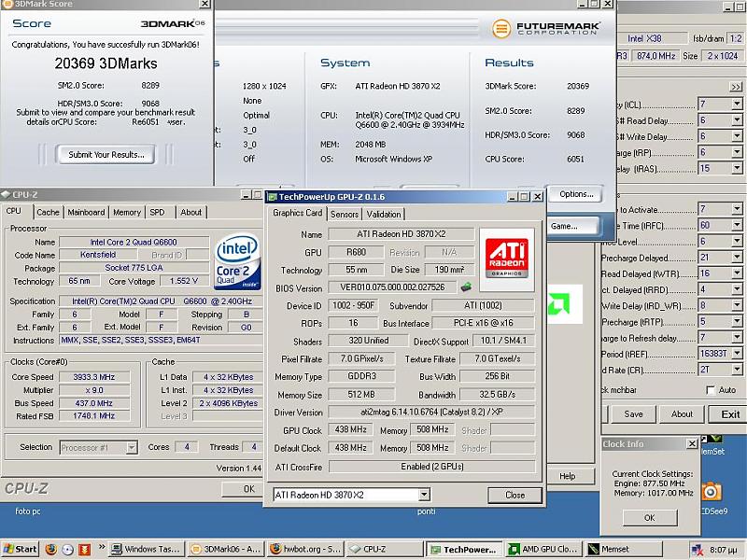Save the BIOS using GPU-Z chip icon
747x560 pixels.
pyautogui.click(x=466, y=287)
